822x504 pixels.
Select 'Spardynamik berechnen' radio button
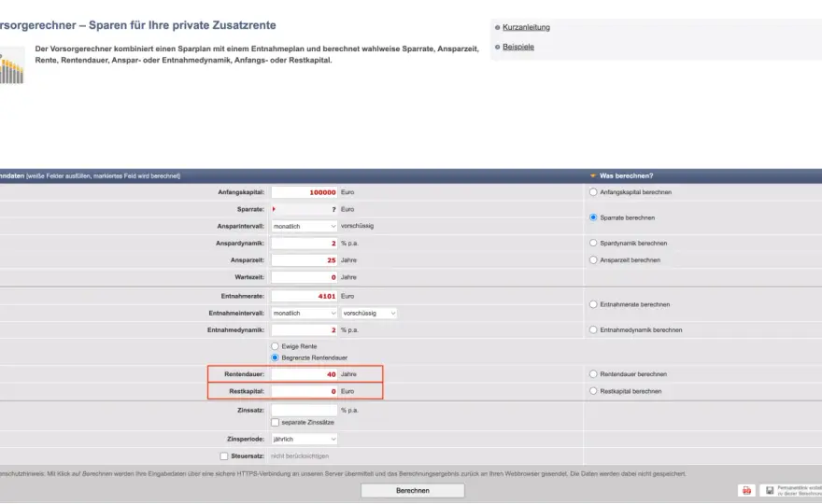tap(593, 243)
